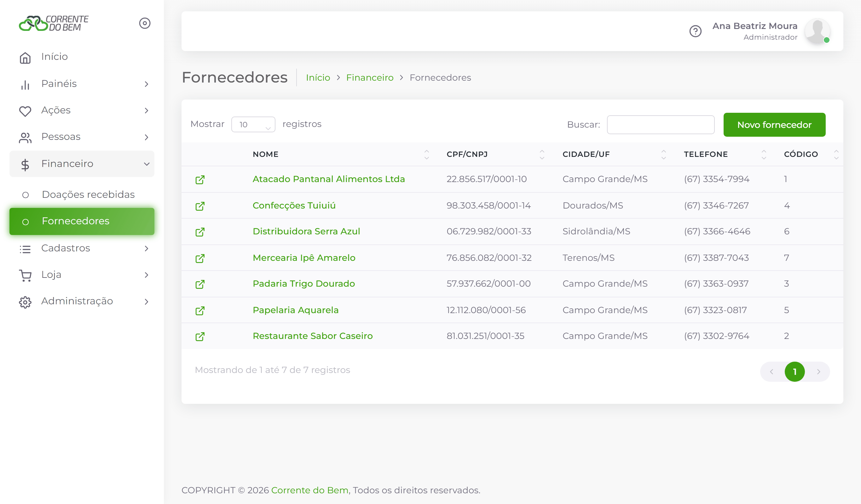Follow the Início breadcrumb link
This screenshot has width=861, height=504.
click(318, 77)
